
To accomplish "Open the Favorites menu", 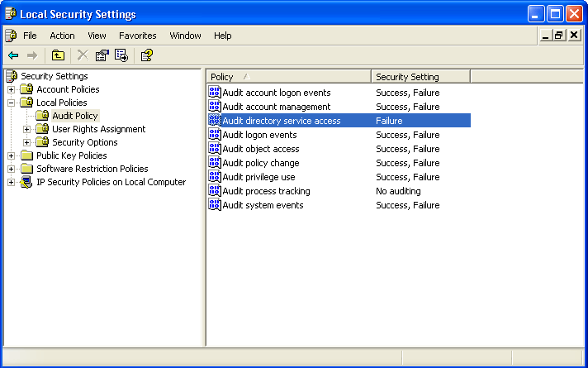I will (x=137, y=36).
